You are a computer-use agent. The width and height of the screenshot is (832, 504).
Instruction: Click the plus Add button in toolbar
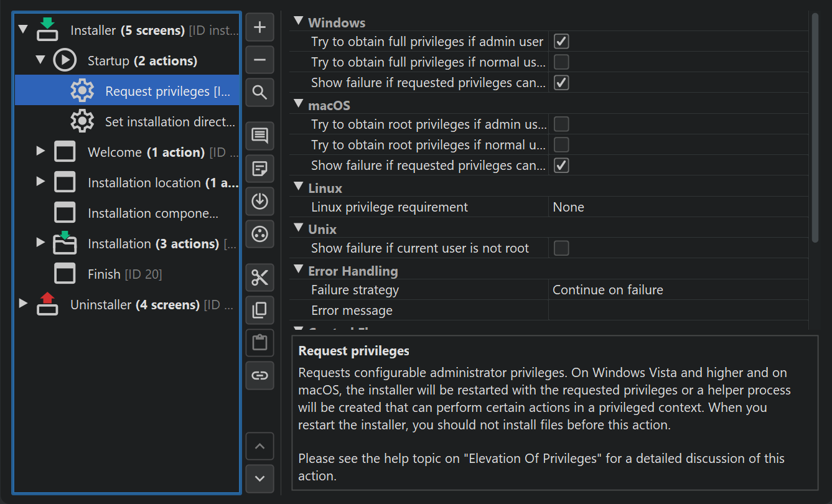coord(260,28)
